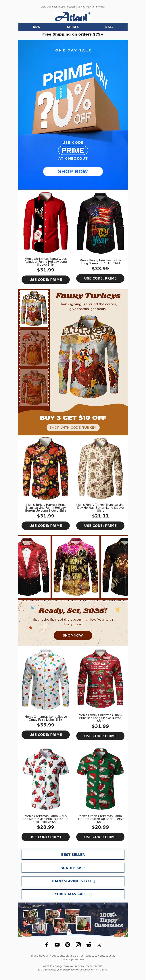Select the SALE navigation tab
Screen dimensions: 146x980
click(109, 27)
